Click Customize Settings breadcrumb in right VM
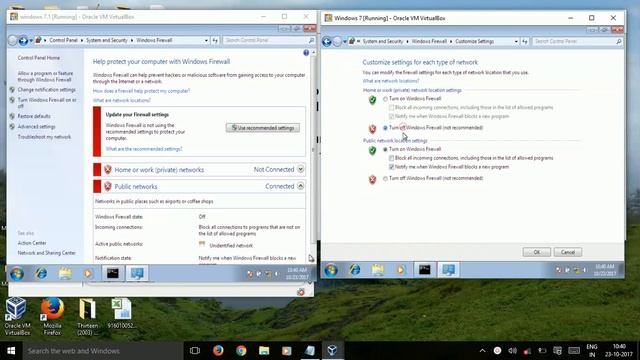This screenshot has height=360, width=640. pos(474,41)
